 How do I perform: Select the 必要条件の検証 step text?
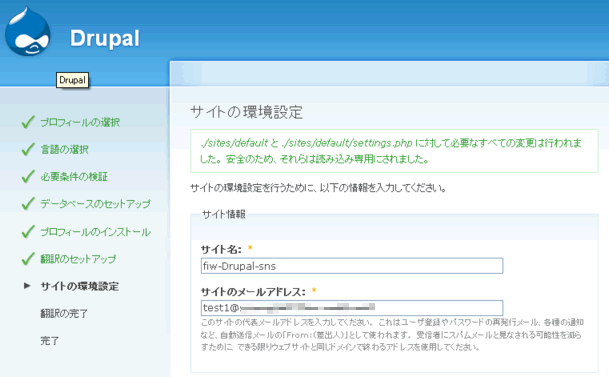(x=74, y=177)
